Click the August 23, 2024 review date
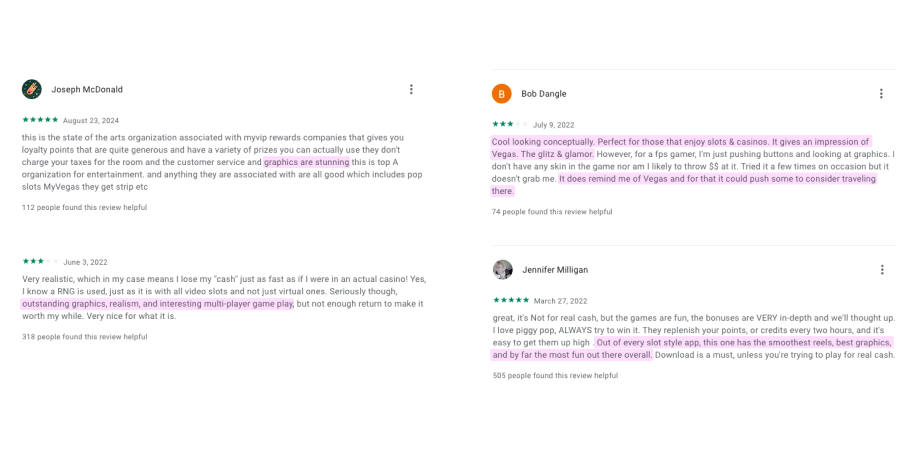The height and width of the screenshot is (455, 920). click(91, 120)
